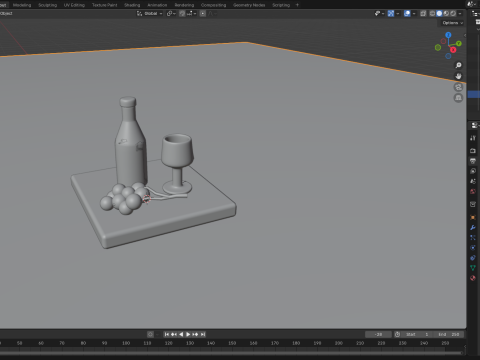Open the Render properties tab
The width and height of the screenshot is (480, 360).
(473, 151)
